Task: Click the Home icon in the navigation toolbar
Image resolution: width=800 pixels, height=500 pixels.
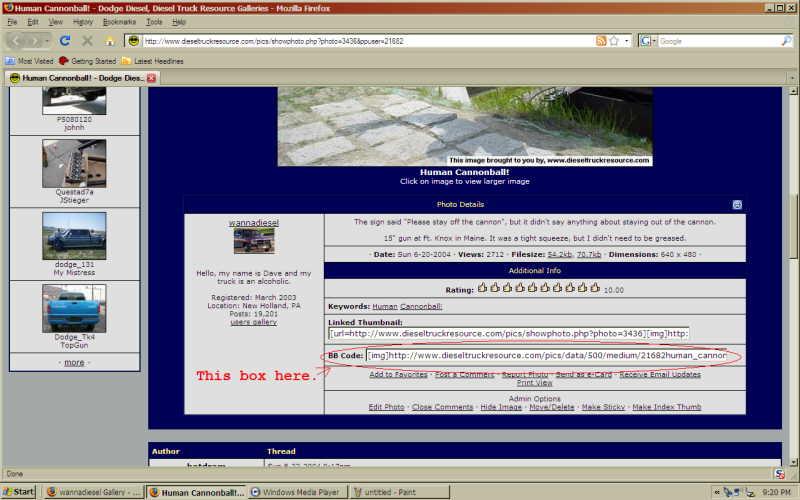Action: [x=110, y=41]
